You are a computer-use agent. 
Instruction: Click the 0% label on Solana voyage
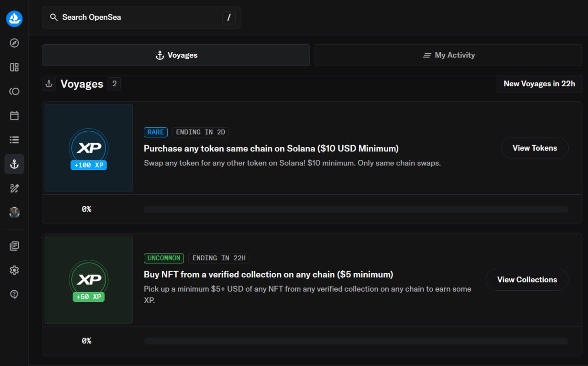(86, 209)
